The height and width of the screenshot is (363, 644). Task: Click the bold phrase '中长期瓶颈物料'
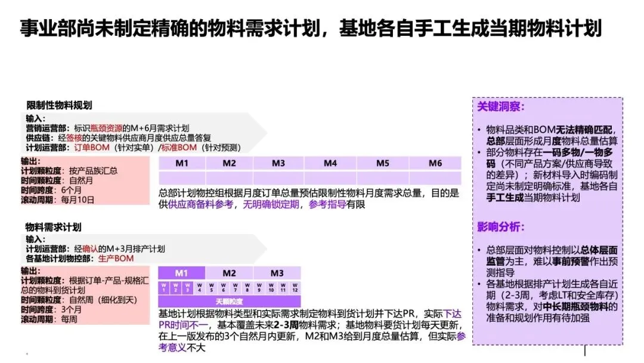pos(575,307)
